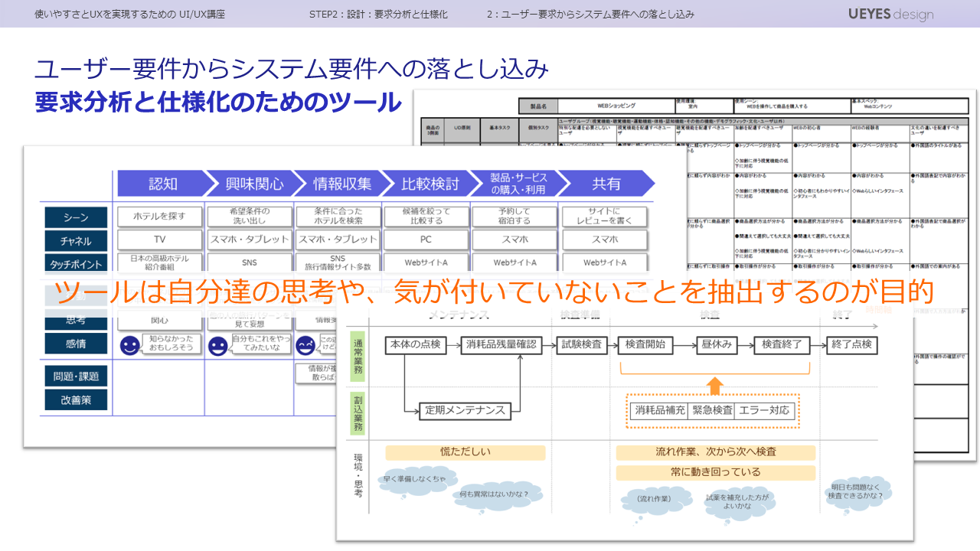Screen dimensions: 980x551
Task: Click the 明日も問題なく検査できるかな？ thought bubble
Action: point(856,491)
